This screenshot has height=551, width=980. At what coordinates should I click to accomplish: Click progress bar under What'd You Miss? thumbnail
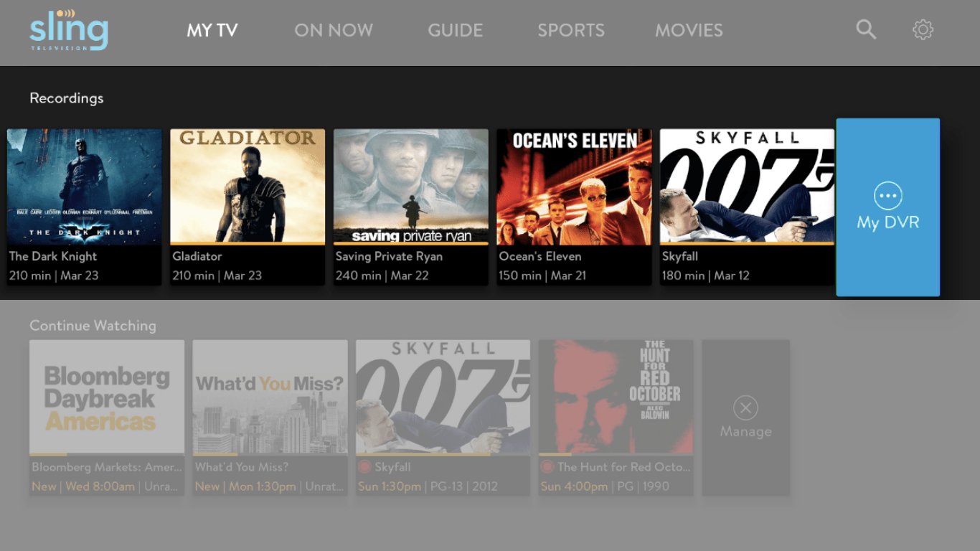pyautogui.click(x=270, y=454)
